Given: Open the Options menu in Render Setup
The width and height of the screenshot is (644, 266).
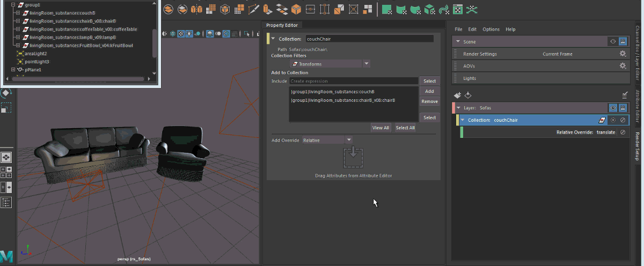Looking at the screenshot, I should click(x=491, y=29).
